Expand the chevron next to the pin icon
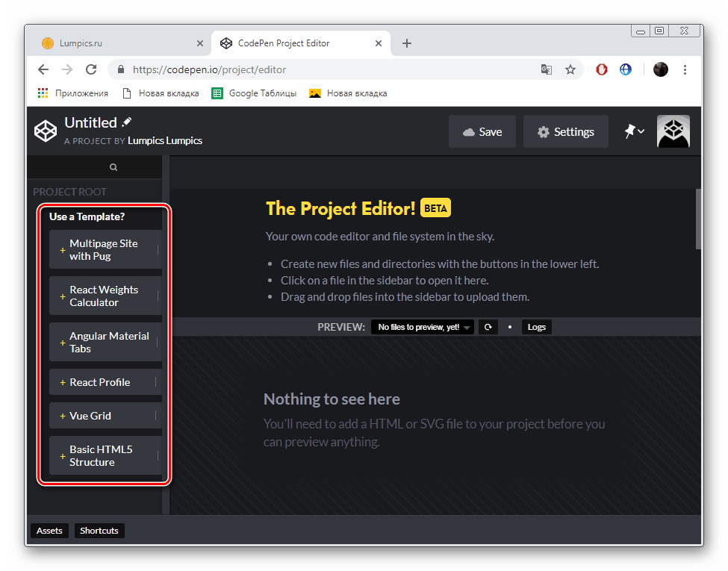The width and height of the screenshot is (728, 571). coord(641,131)
